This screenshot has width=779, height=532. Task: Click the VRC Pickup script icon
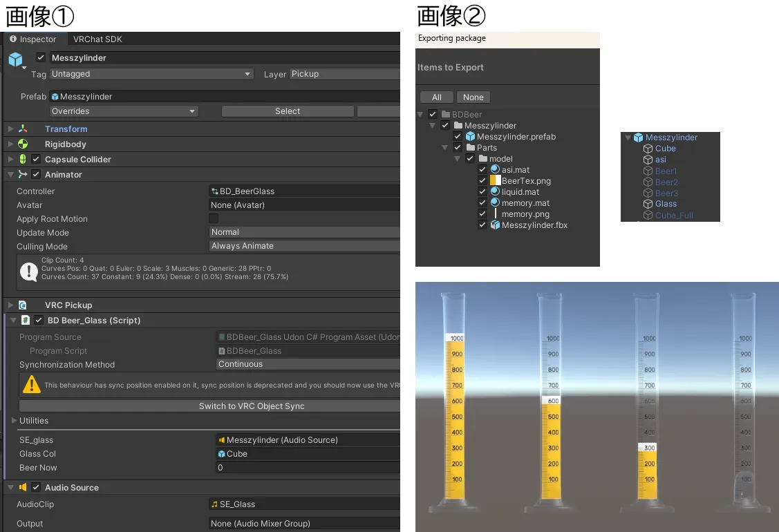pyautogui.click(x=23, y=305)
